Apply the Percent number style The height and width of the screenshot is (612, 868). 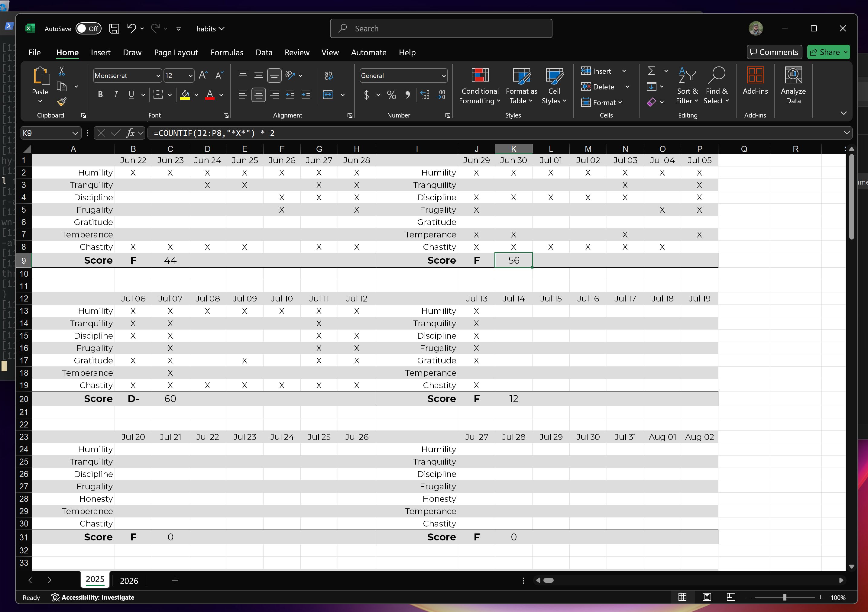tap(391, 95)
